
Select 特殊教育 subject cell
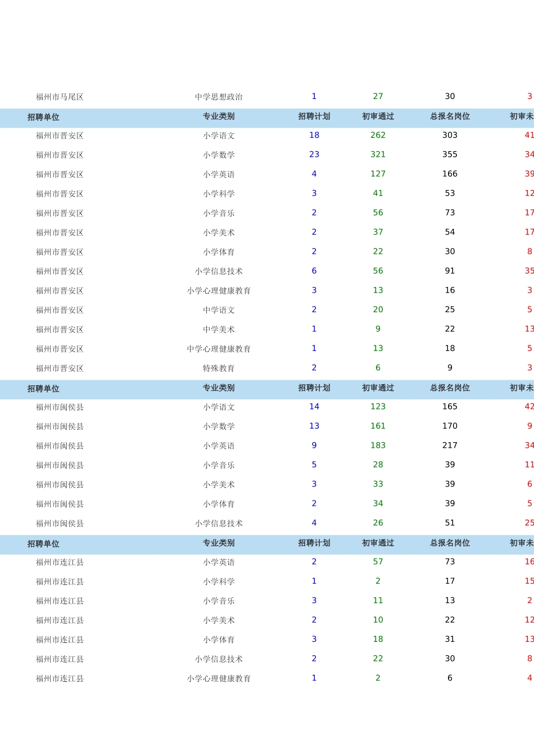click(219, 368)
